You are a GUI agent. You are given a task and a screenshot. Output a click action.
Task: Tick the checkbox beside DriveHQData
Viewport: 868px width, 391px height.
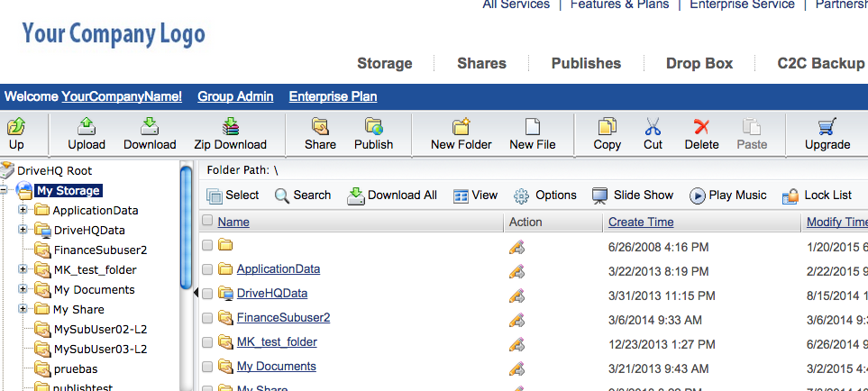[x=208, y=294]
